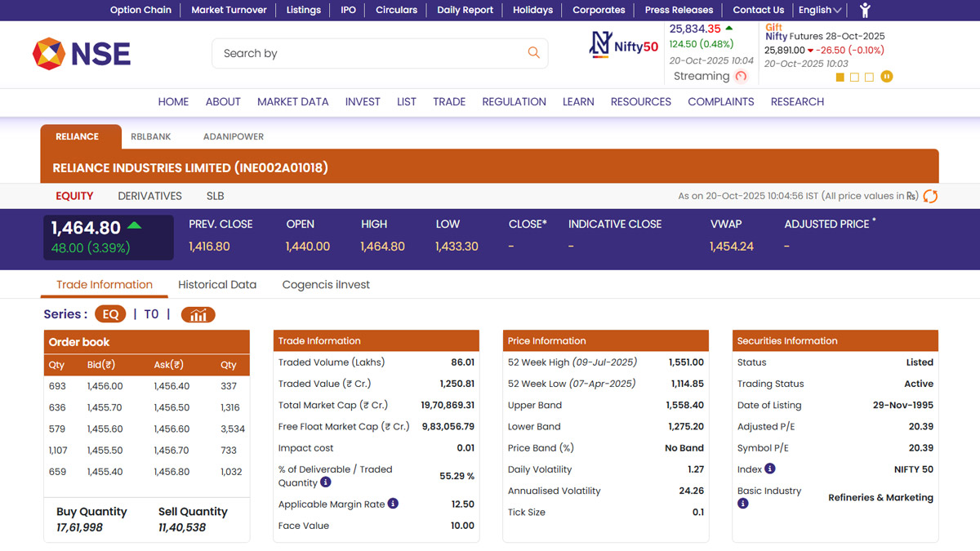Open the Option Chain link
The image size is (980, 551).
click(140, 10)
